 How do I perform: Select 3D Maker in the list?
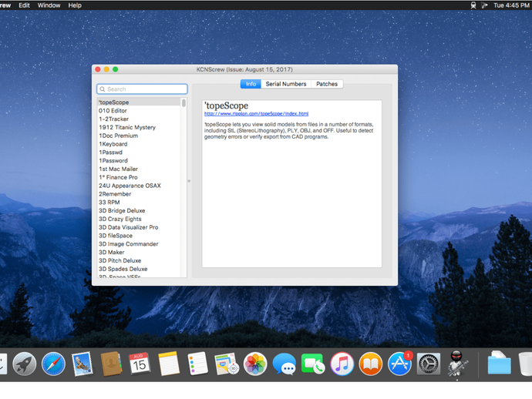tap(139, 252)
